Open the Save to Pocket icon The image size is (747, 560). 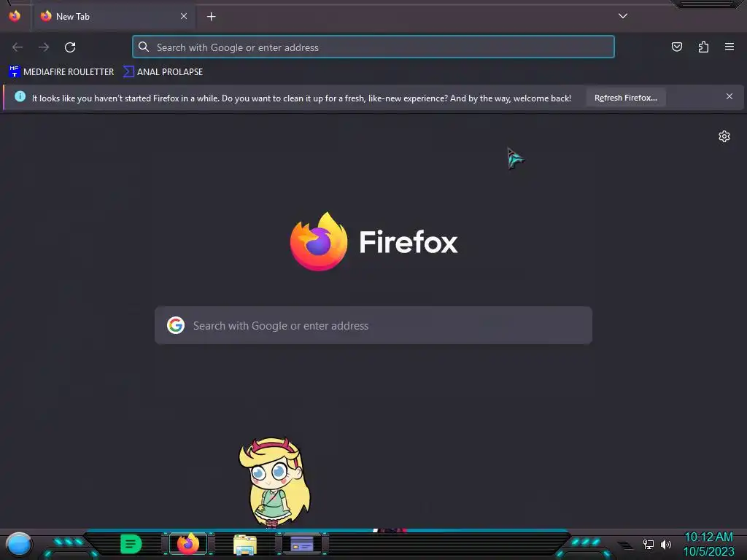click(676, 47)
